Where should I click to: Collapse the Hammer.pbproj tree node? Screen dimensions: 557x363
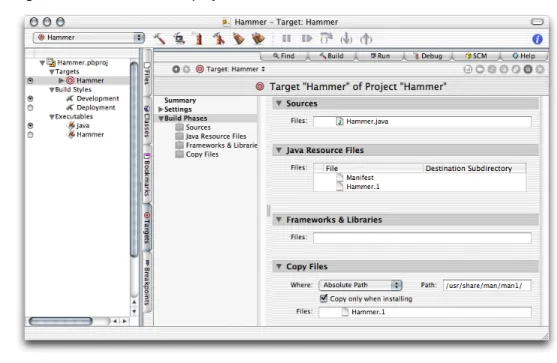coord(42,63)
